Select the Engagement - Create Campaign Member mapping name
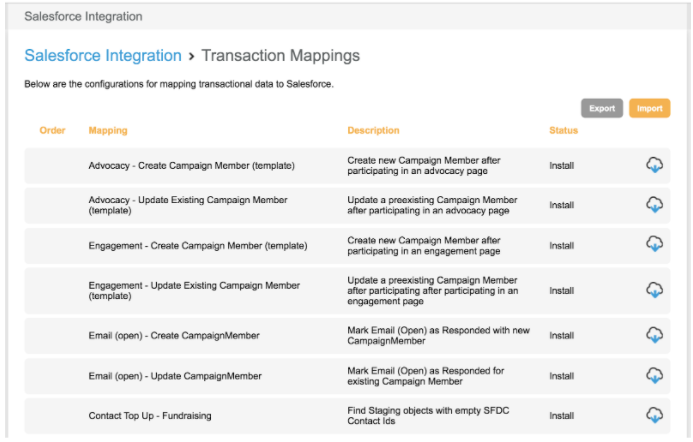 click(197, 246)
